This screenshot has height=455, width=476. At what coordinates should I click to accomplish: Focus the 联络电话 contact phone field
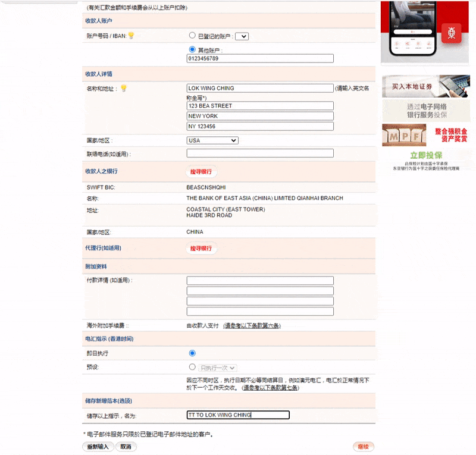(x=260, y=153)
